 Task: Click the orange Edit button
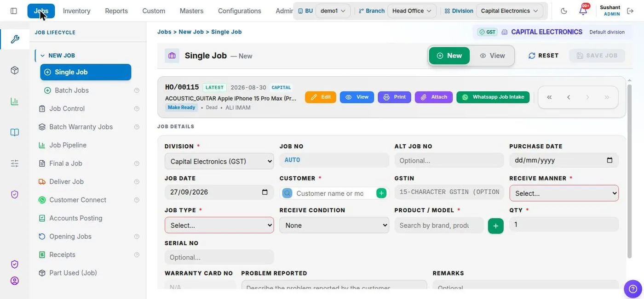tap(321, 97)
